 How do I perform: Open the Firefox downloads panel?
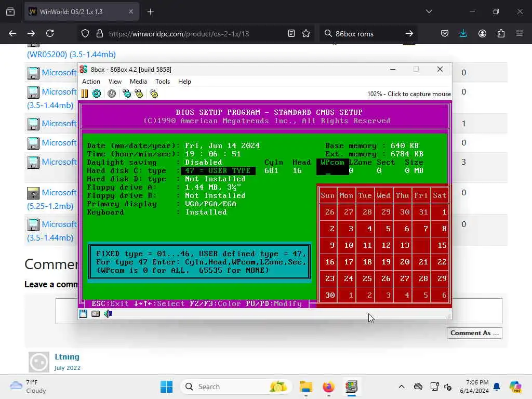point(463,33)
